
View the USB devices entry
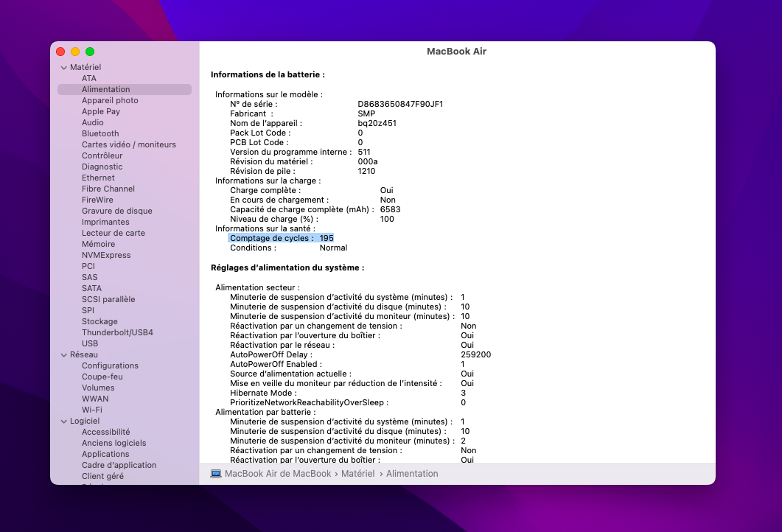point(90,343)
